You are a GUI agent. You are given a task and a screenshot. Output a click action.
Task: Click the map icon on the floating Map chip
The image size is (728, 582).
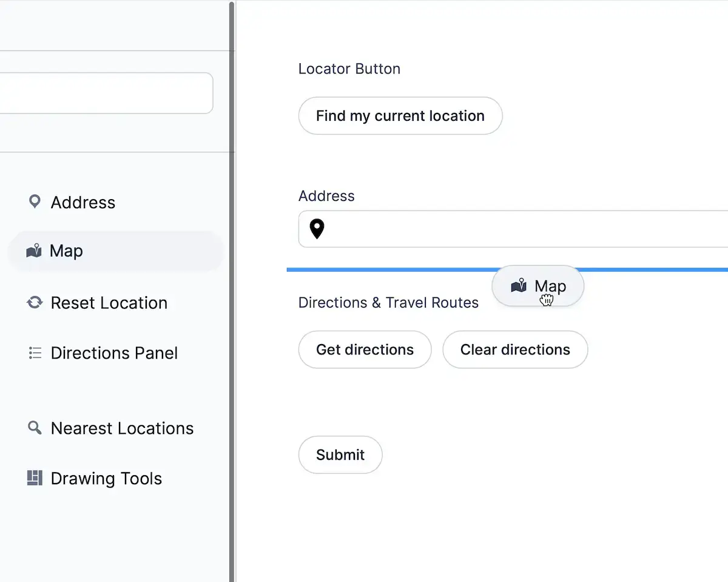tap(519, 285)
